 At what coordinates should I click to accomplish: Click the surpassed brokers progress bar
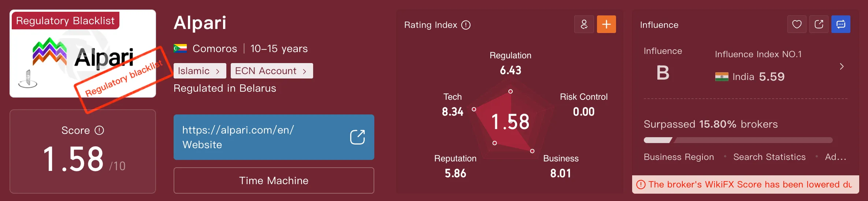738,140
